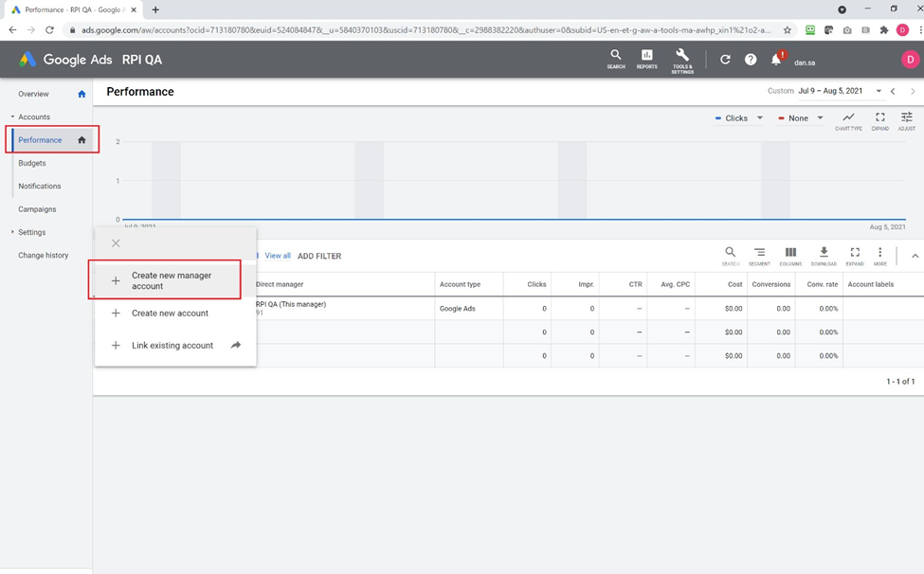Click the Download icon in table toolbar
Viewport: 924px width, 574px height.
pyautogui.click(x=824, y=256)
